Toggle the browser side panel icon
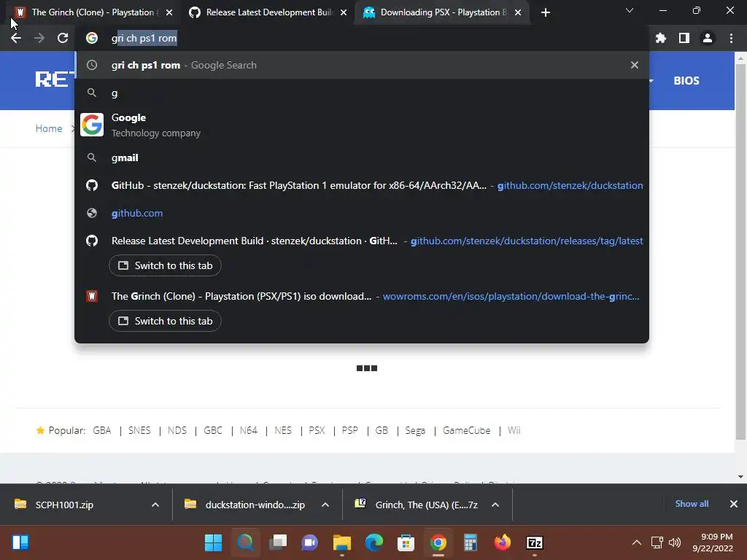747x560 pixels. [684, 38]
